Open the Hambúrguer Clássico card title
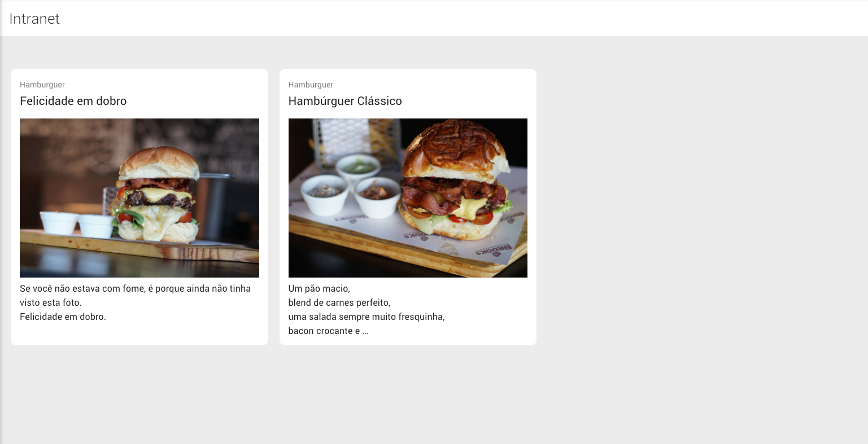The height and width of the screenshot is (444, 868). pyautogui.click(x=345, y=101)
